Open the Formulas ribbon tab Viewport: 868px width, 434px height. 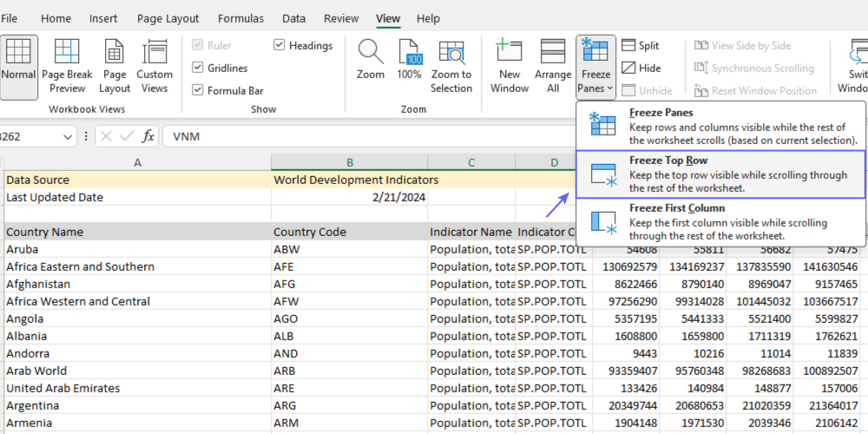(241, 18)
